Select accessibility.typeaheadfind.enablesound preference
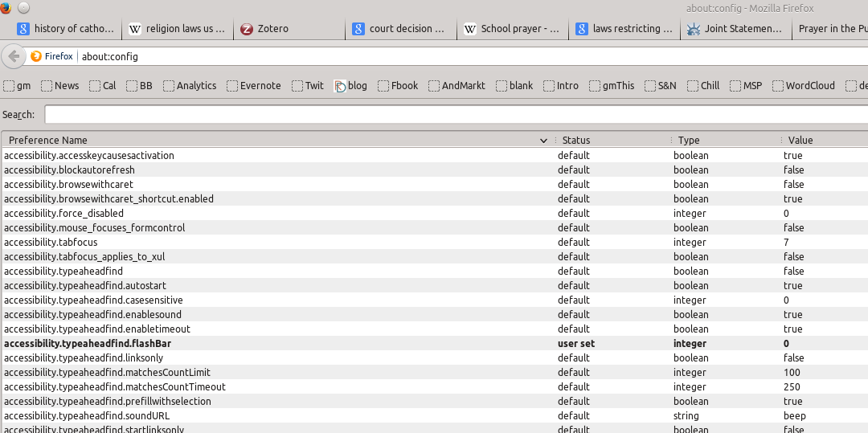 tap(435, 315)
